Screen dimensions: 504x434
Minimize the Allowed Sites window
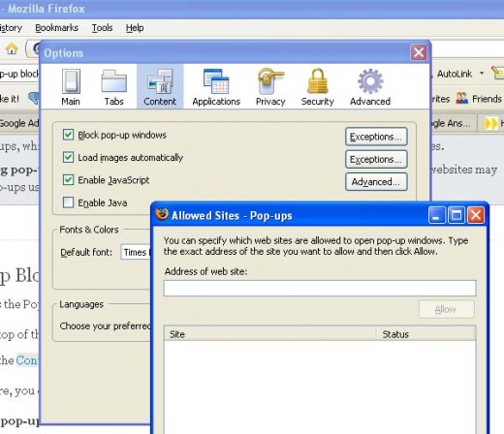(436, 215)
